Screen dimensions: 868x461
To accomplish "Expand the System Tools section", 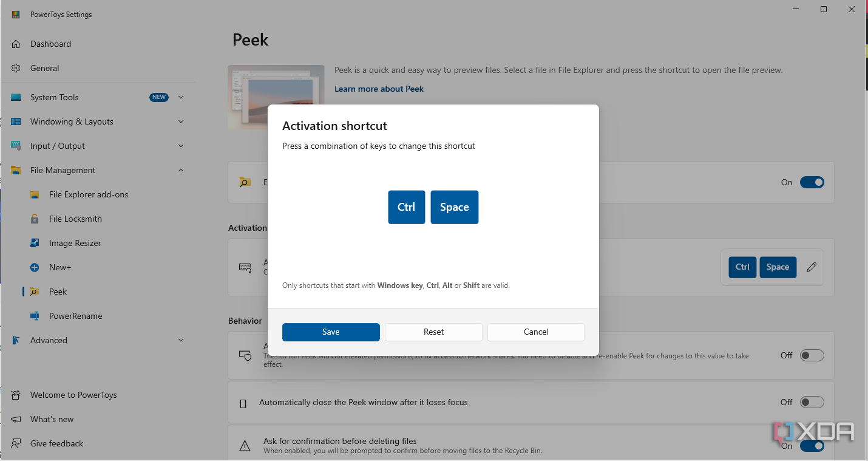I will [181, 97].
